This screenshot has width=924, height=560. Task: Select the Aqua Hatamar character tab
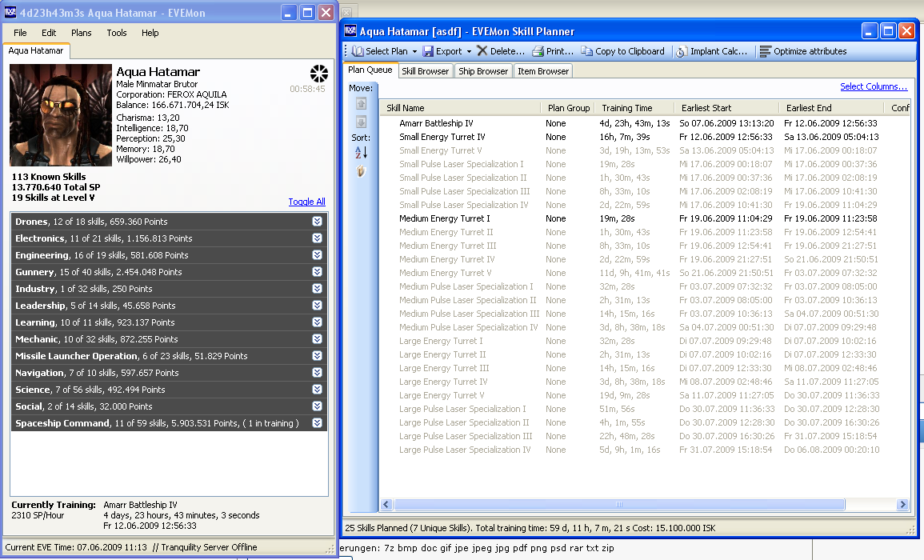(x=36, y=50)
